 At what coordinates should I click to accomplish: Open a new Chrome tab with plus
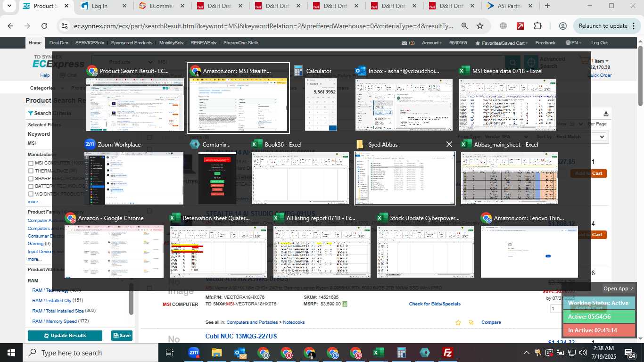point(547,6)
